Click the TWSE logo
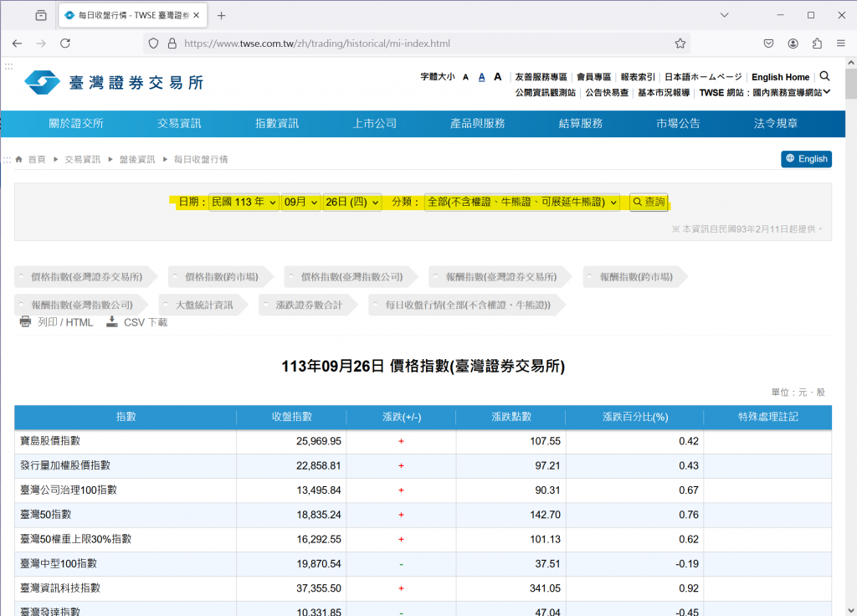This screenshot has width=857, height=616. click(114, 83)
